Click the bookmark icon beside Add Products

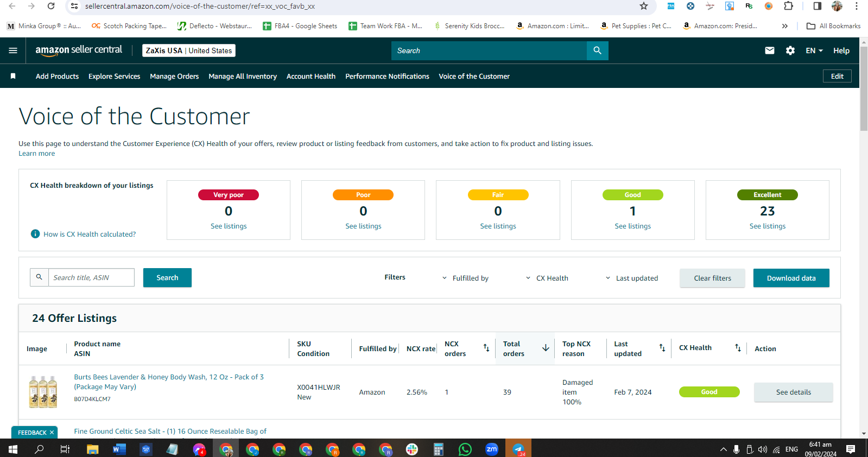coord(13,76)
